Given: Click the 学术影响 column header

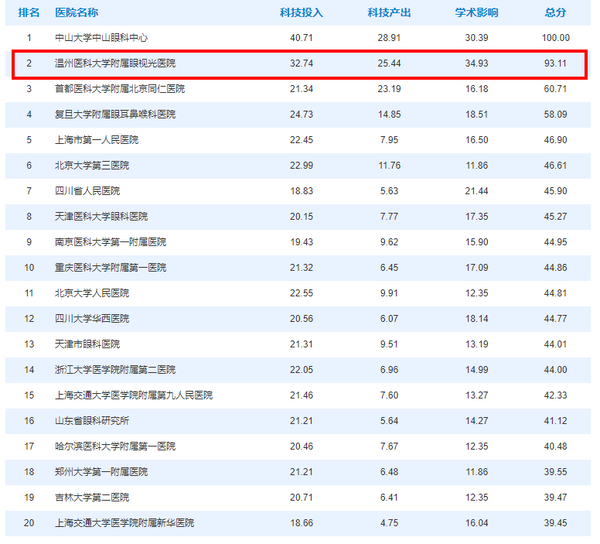Looking at the screenshot, I should click(476, 13).
